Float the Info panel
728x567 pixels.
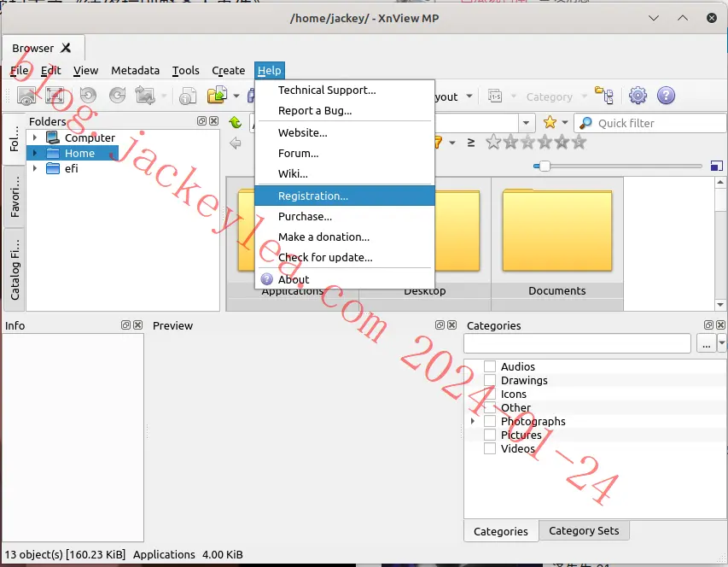click(x=125, y=325)
